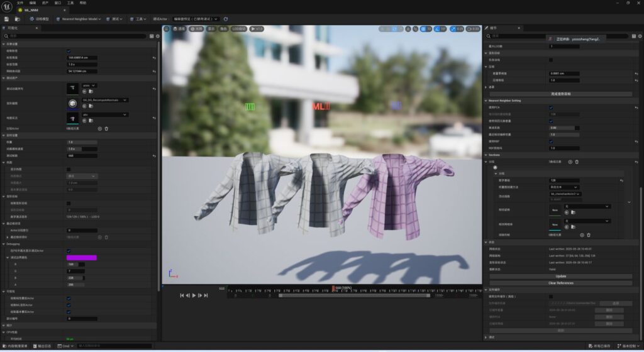The width and height of the screenshot is (644, 352).
Task: Open the DG_DG_RecomputeNormals asset dropdown
Action: click(x=126, y=100)
